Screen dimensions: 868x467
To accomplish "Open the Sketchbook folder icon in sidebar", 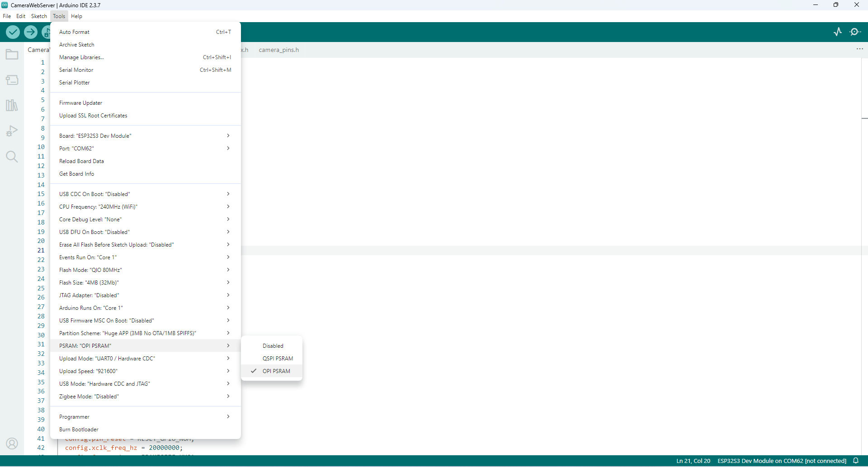I will pyautogui.click(x=12, y=55).
